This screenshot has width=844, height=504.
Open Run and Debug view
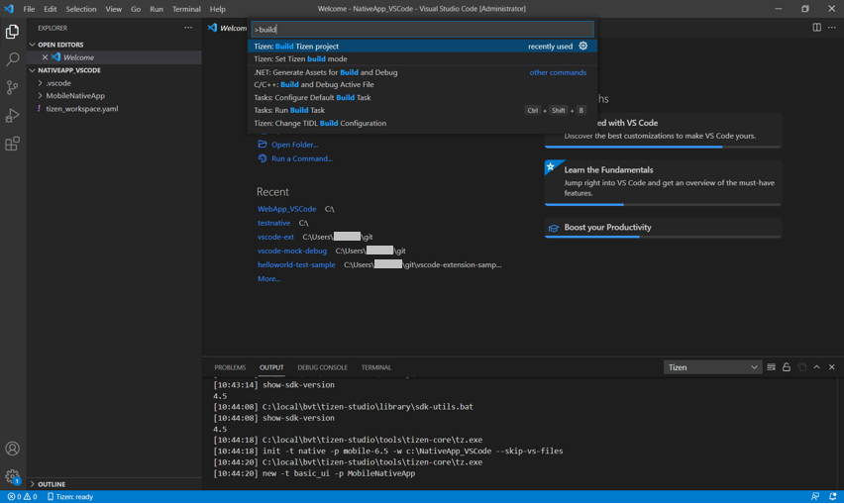[x=12, y=116]
